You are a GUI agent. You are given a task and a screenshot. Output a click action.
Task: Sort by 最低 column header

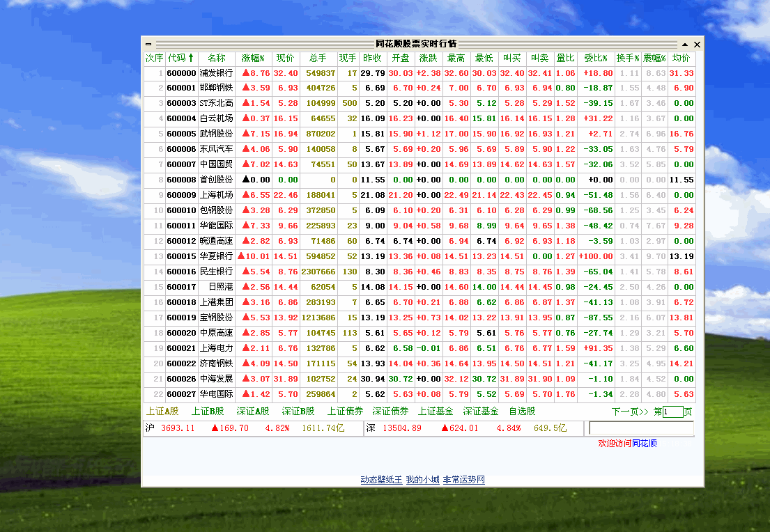pos(484,58)
